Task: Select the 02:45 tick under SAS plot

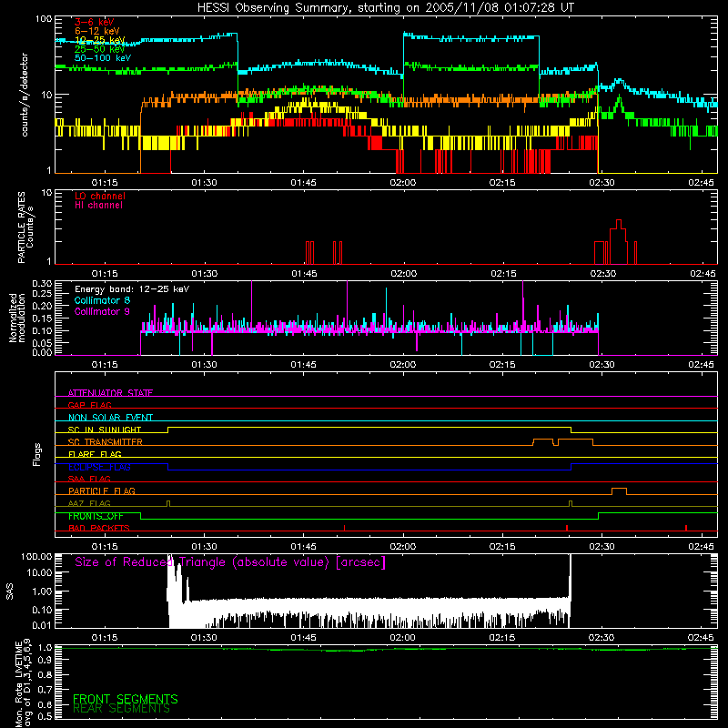Action: tap(701, 638)
